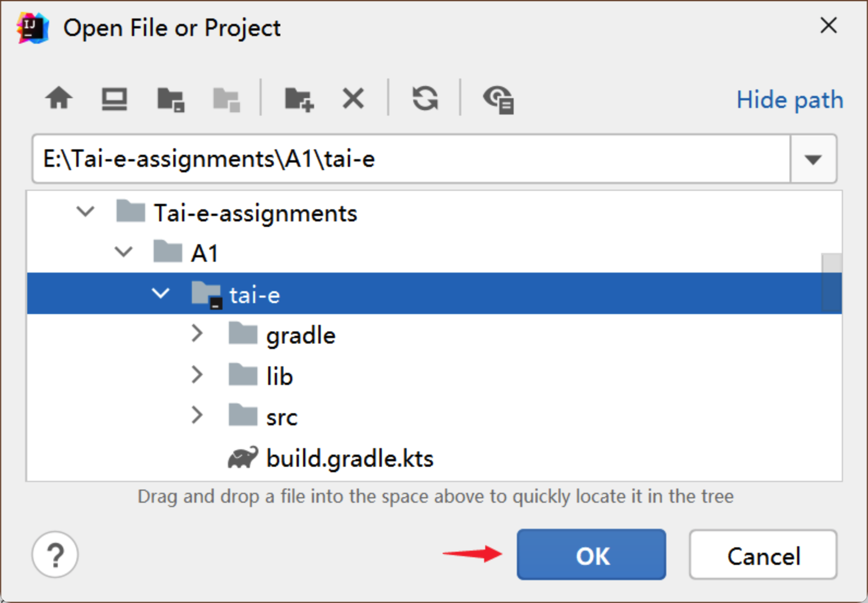Select the src folder in tree
Image resolution: width=868 pixels, height=603 pixels.
pyautogui.click(x=281, y=418)
